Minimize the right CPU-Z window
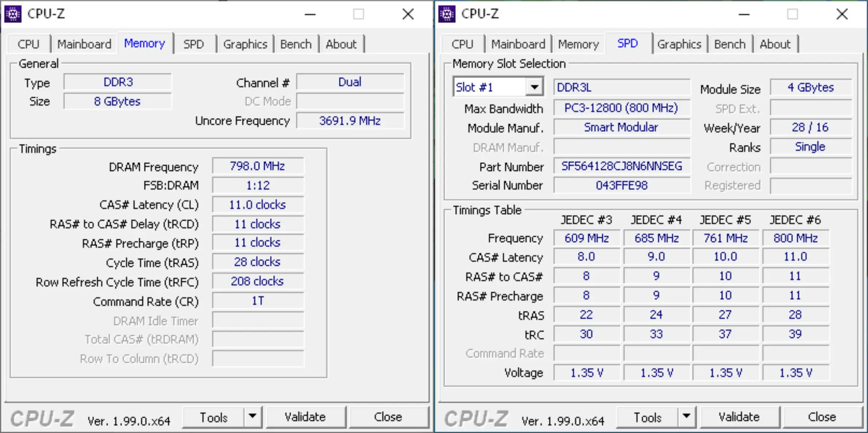Viewport: 868px width, 433px height. (744, 15)
